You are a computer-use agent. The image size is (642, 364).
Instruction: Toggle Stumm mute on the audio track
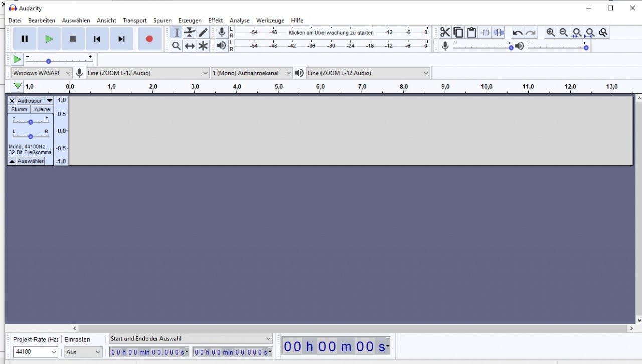[x=19, y=109]
